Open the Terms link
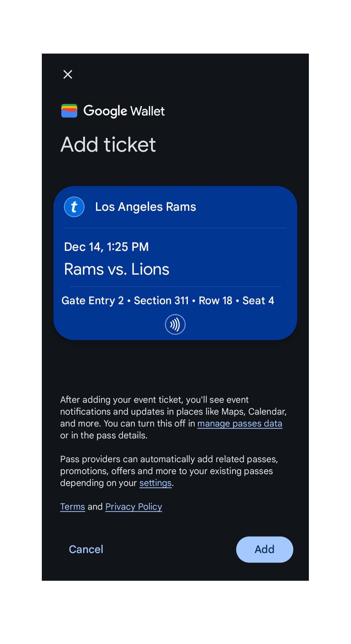This screenshot has width=351, height=644. (x=73, y=507)
